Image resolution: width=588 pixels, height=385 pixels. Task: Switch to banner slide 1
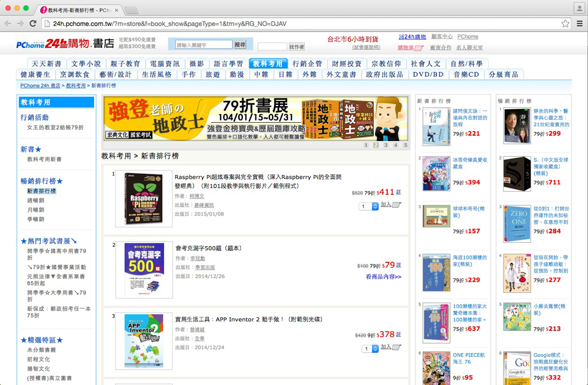[x=366, y=145]
